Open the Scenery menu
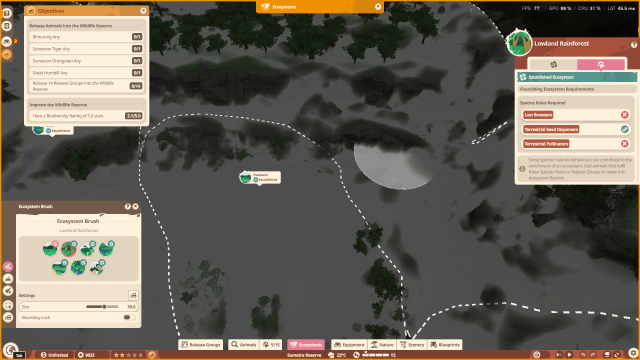Screen dimensions: 640x360 (412, 344)
